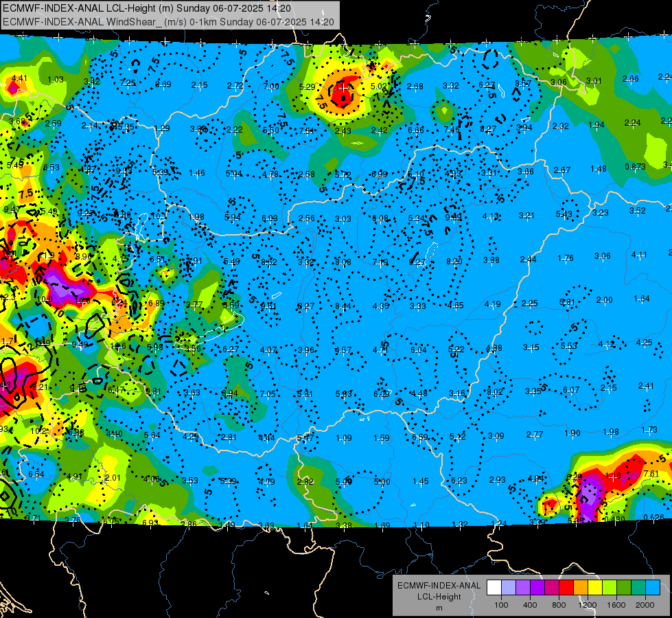Click the wind shear value '6.07'
Image resolution: width=672 pixels, height=618 pixels.
[571, 390]
